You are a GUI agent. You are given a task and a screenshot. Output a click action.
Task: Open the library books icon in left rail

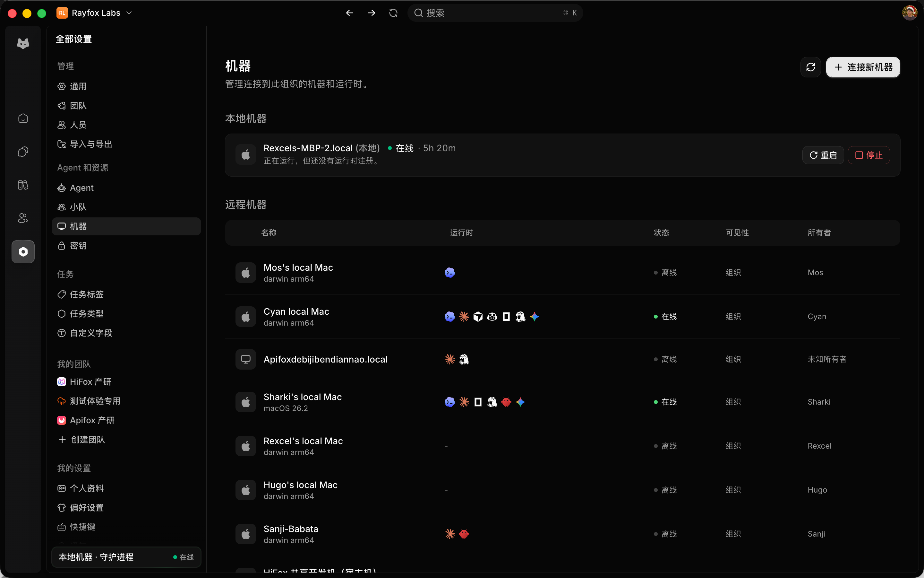(23, 185)
